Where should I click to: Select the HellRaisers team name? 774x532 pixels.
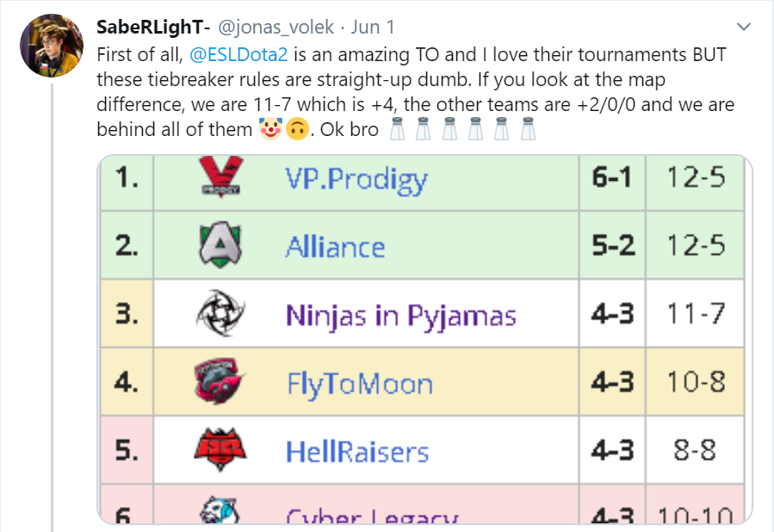coord(357,452)
